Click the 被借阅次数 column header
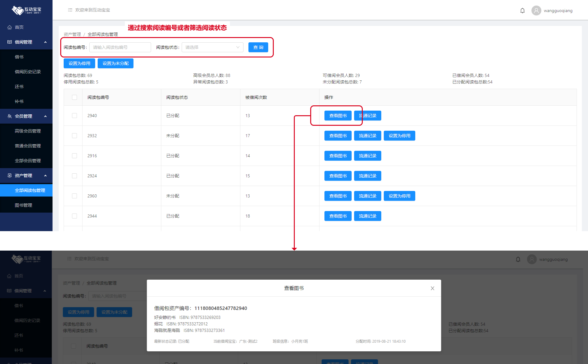 point(256,97)
